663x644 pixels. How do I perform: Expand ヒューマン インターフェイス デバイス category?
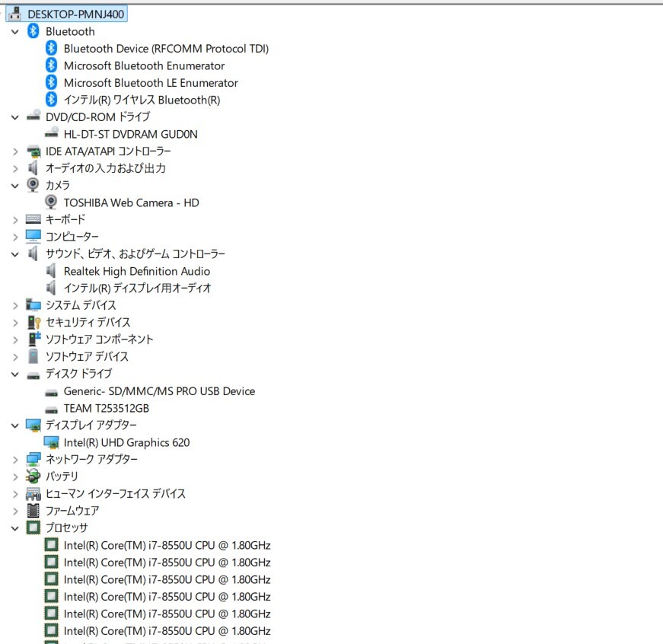15,494
